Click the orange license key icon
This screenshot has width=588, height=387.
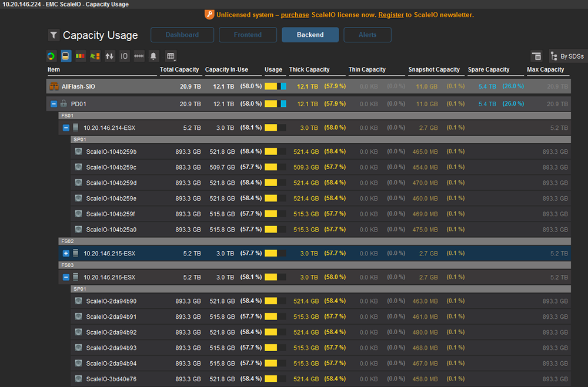(x=209, y=15)
